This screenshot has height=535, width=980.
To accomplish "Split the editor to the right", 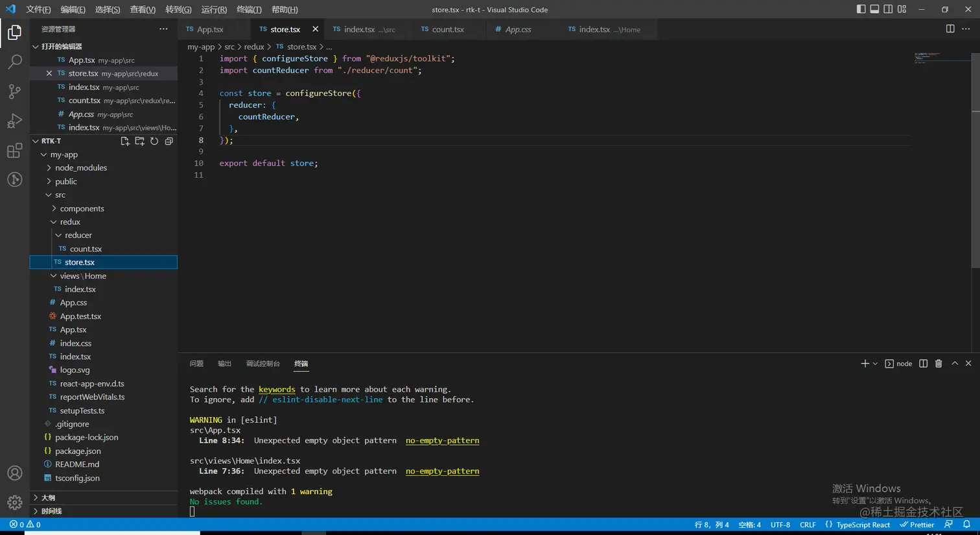I will point(950,29).
